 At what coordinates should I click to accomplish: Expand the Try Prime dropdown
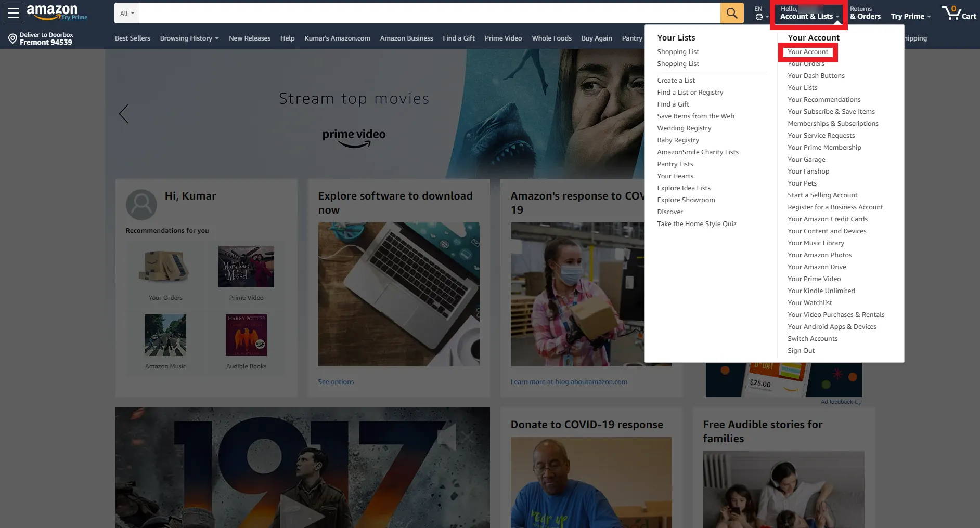pyautogui.click(x=910, y=16)
